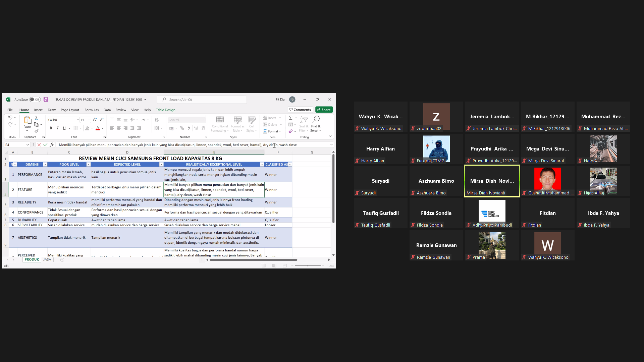Cancel formula entry with the red X
Screen dimensions: 644x362
pyautogui.click(x=39, y=145)
